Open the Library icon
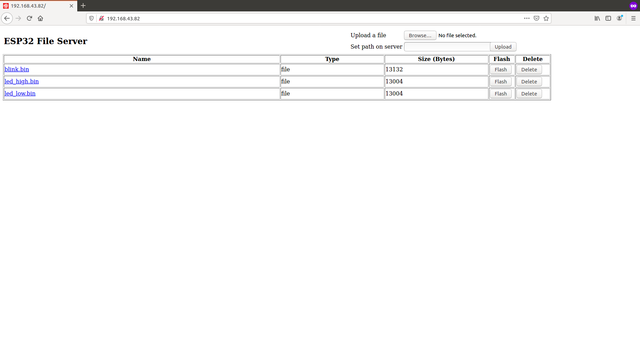Viewport: 640px width, 364px height. click(x=597, y=18)
